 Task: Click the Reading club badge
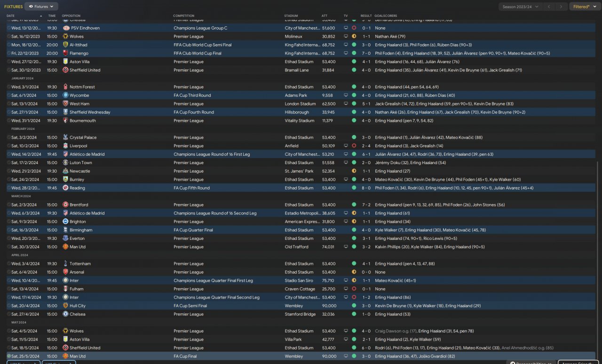point(66,188)
